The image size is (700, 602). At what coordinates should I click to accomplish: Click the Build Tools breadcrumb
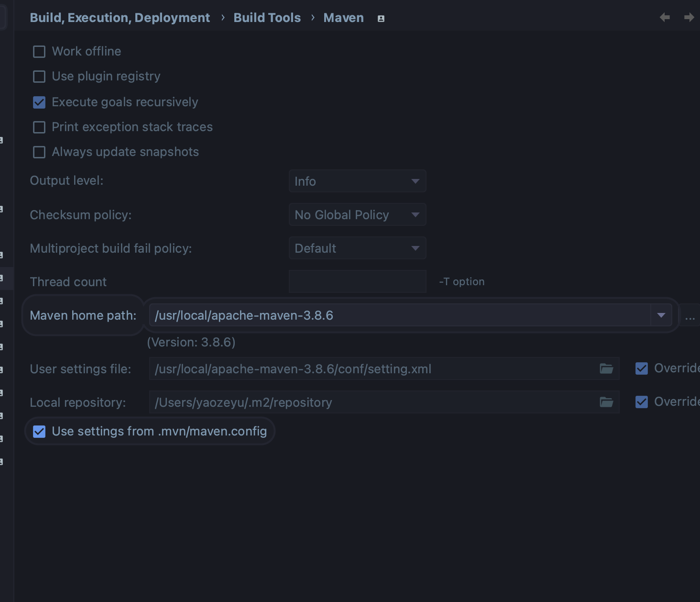click(267, 18)
